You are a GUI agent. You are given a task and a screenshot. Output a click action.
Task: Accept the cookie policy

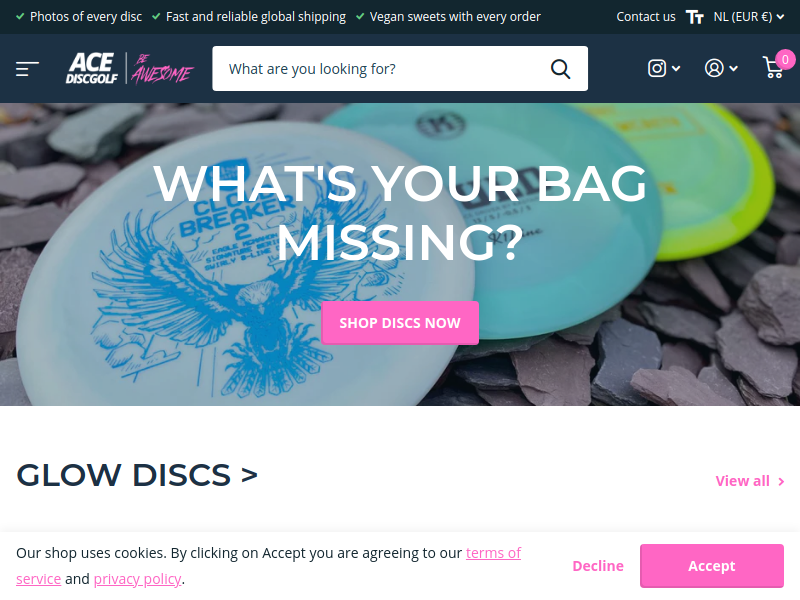[712, 566]
